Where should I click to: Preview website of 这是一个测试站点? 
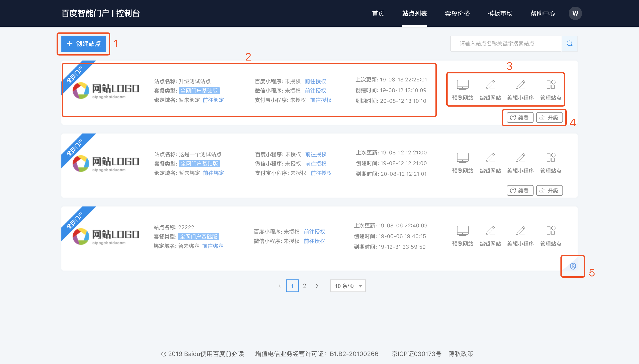[x=463, y=163]
